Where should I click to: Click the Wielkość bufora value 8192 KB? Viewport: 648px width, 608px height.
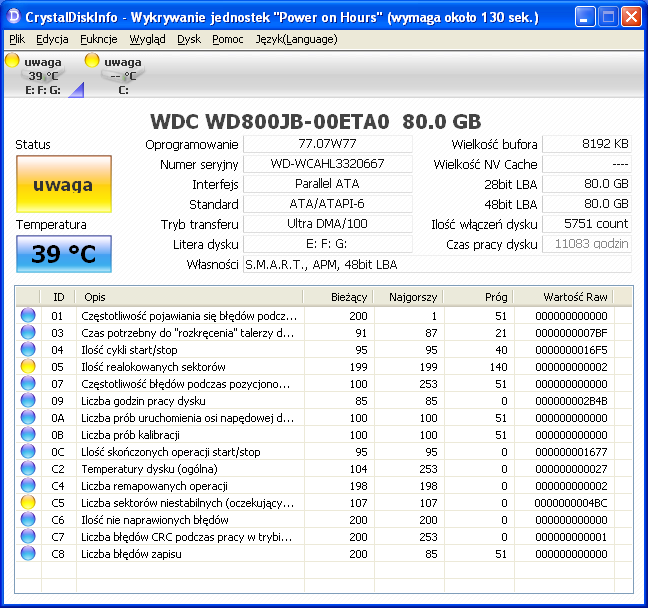(x=586, y=144)
